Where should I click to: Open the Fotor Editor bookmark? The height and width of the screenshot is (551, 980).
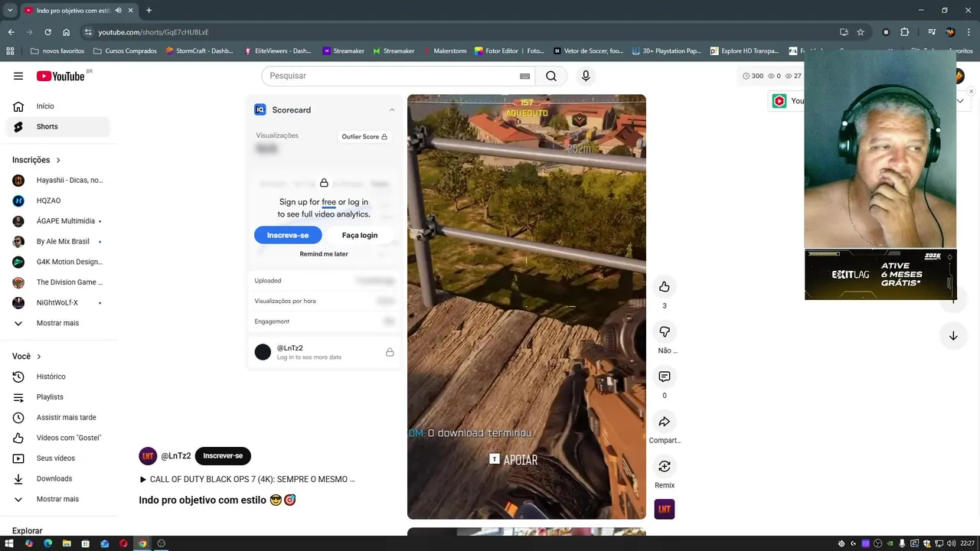pos(509,51)
